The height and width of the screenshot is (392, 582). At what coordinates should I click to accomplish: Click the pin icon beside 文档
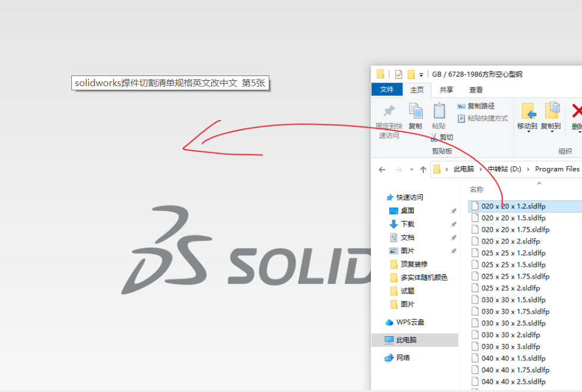pyautogui.click(x=454, y=238)
